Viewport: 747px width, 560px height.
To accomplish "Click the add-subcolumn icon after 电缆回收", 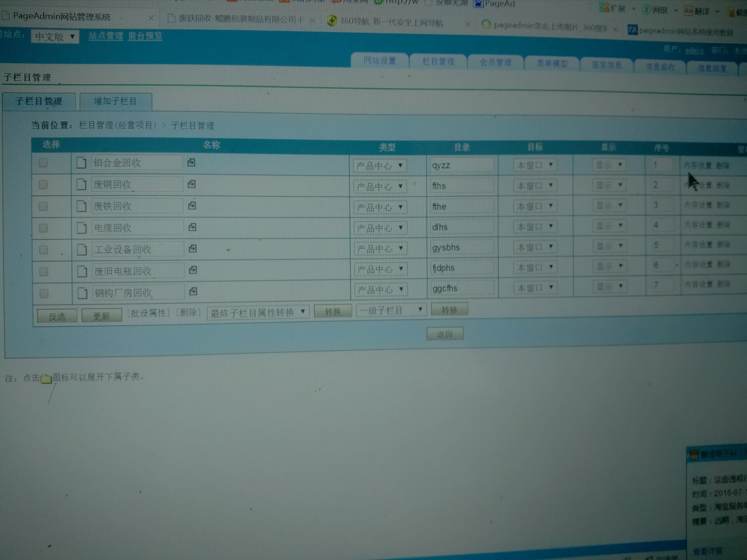I will coord(192,227).
